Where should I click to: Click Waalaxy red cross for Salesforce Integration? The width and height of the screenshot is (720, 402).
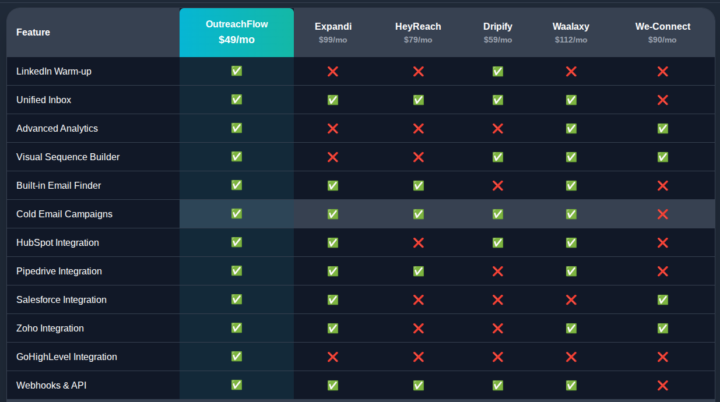point(571,300)
